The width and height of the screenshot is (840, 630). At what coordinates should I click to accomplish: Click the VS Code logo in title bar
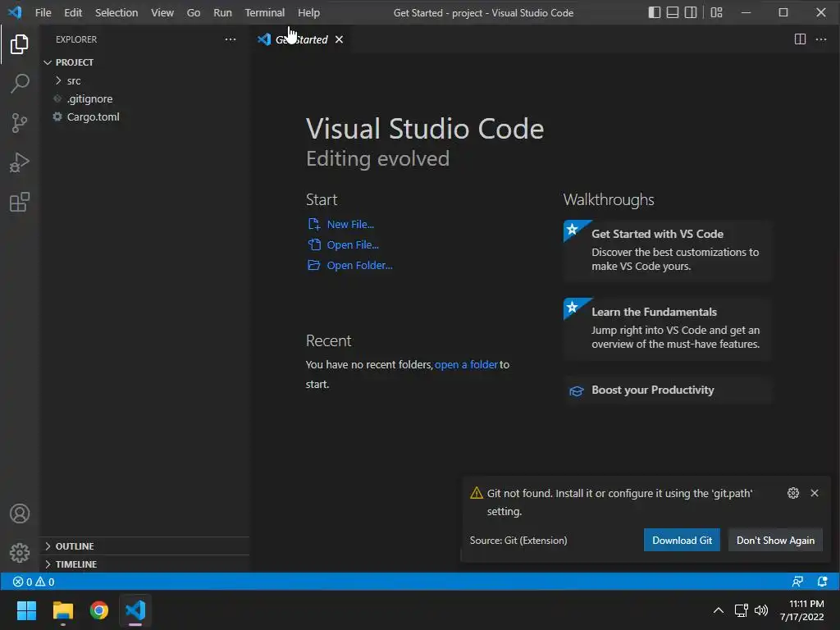click(15, 12)
